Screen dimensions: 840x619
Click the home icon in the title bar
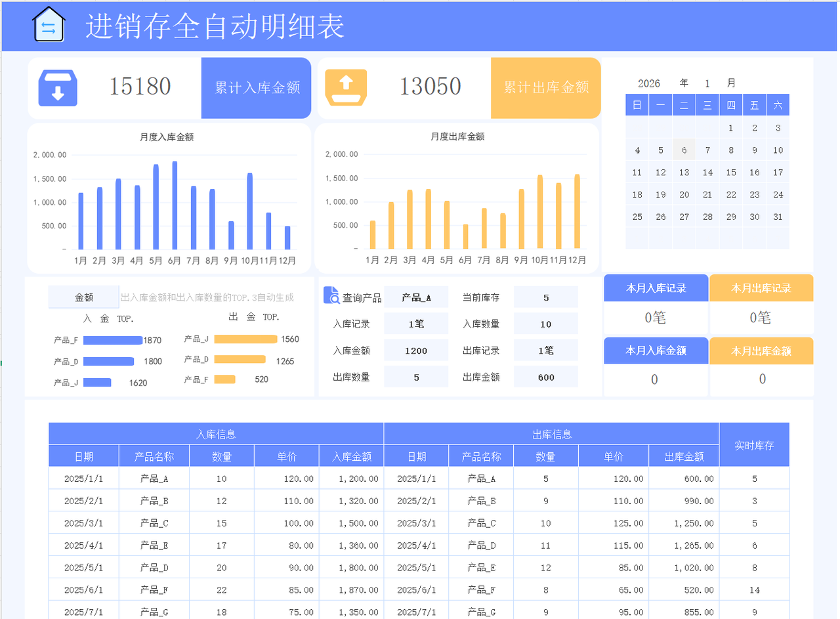pyautogui.click(x=49, y=24)
